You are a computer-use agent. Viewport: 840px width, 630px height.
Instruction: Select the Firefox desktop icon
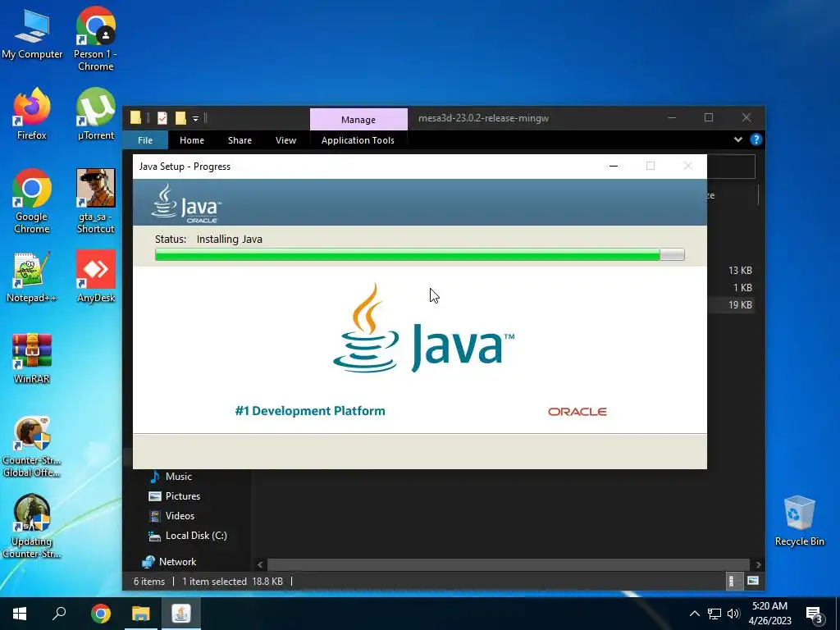tap(32, 114)
